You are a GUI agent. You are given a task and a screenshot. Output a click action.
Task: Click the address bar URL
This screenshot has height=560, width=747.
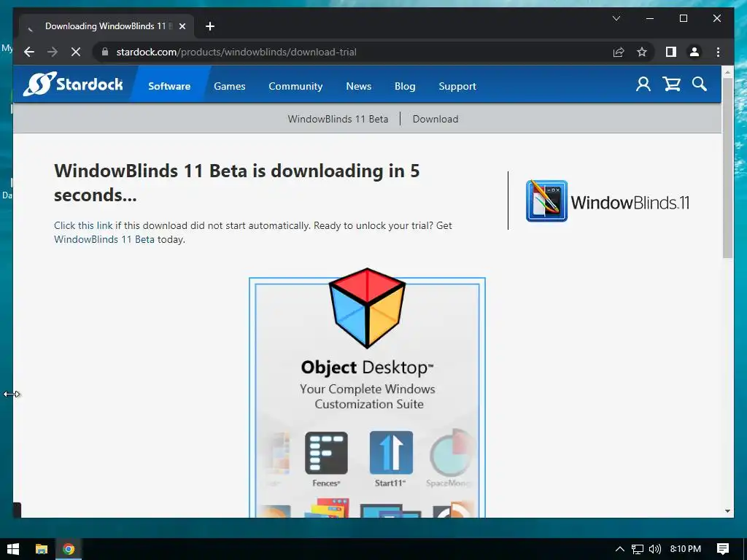(x=236, y=52)
